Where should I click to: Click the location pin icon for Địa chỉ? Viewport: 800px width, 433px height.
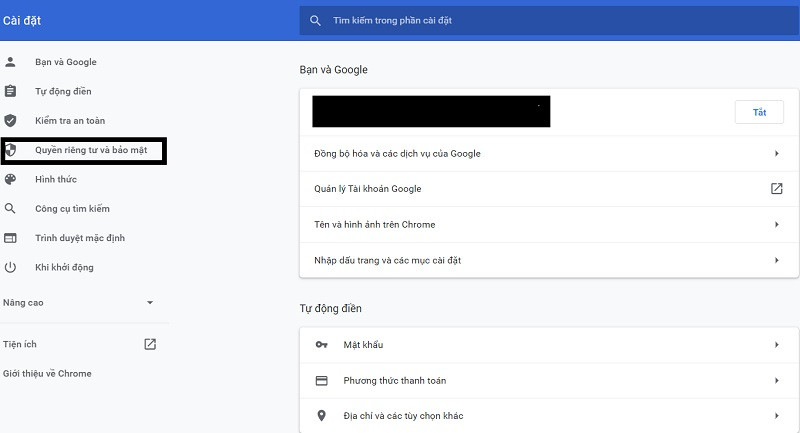(321, 416)
